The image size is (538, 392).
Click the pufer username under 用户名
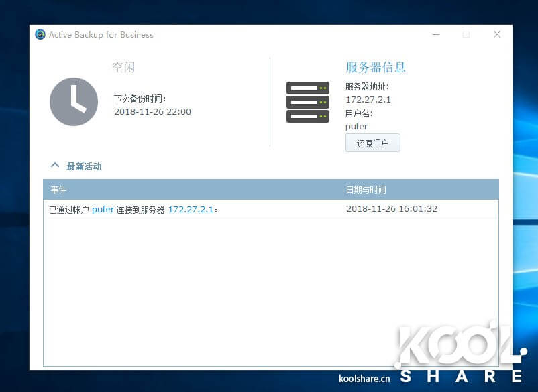pos(356,126)
